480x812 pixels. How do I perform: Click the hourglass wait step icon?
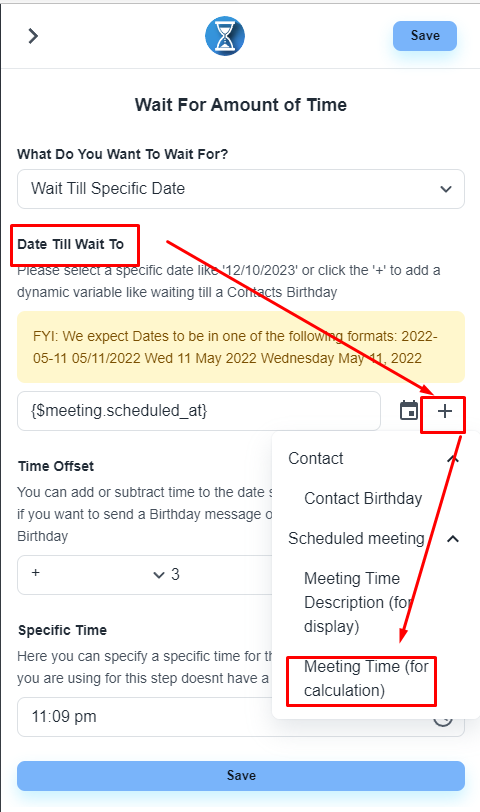tap(225, 36)
